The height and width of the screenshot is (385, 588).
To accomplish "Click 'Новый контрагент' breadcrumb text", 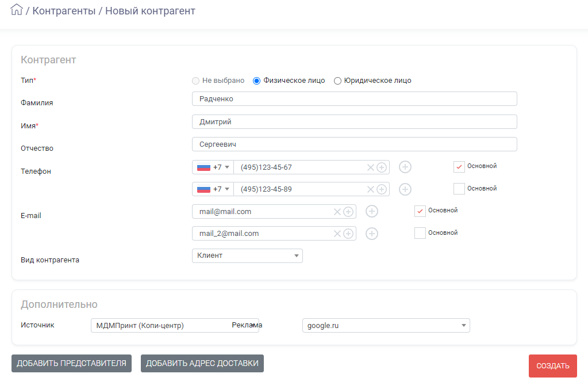I will 150,11.
